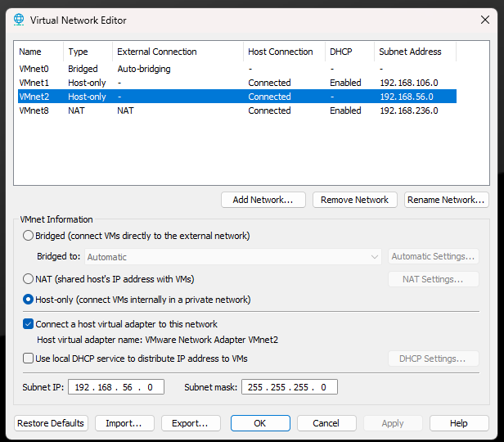The width and height of the screenshot is (504, 442).
Task: Open the Bridged to Automatic dropdown
Action: (x=233, y=257)
